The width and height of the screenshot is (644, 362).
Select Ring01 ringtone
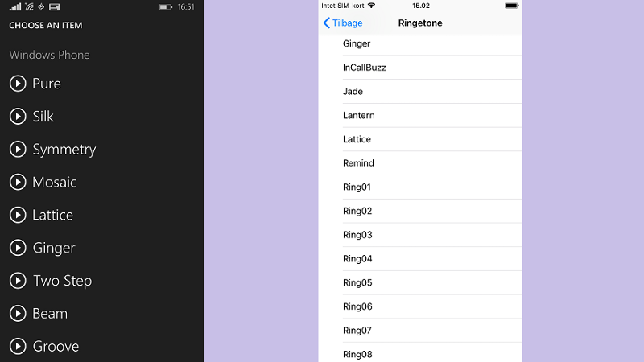tap(420, 187)
